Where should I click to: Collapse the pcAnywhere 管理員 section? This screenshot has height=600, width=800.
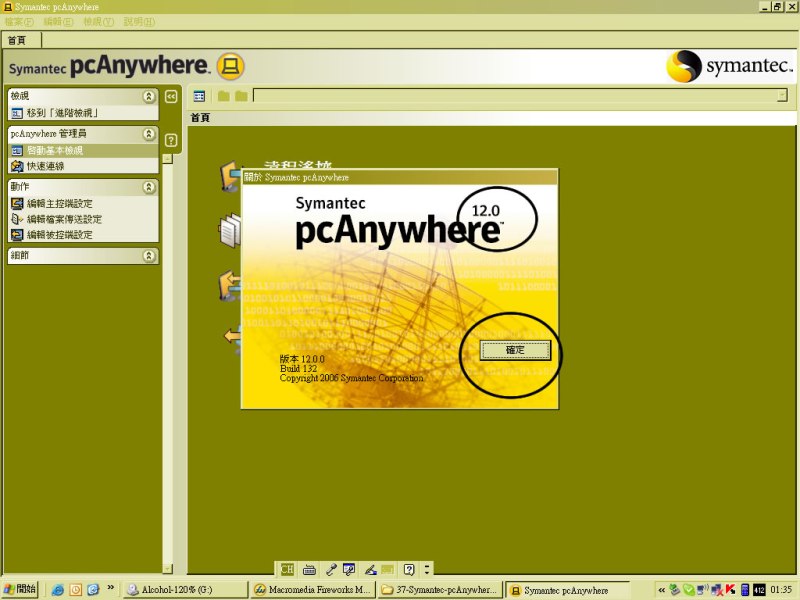pyautogui.click(x=148, y=134)
